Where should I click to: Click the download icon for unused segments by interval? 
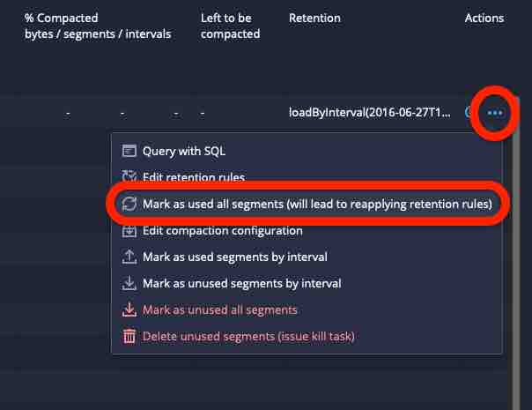[x=129, y=283]
